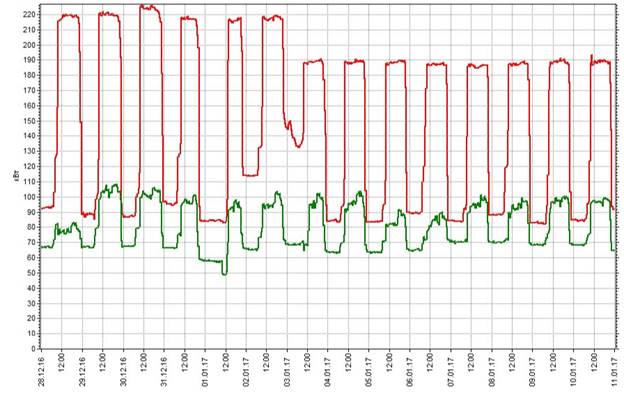624x395 pixels.
Task: Click the 0 label on the vertical axis
Action: coord(34,349)
